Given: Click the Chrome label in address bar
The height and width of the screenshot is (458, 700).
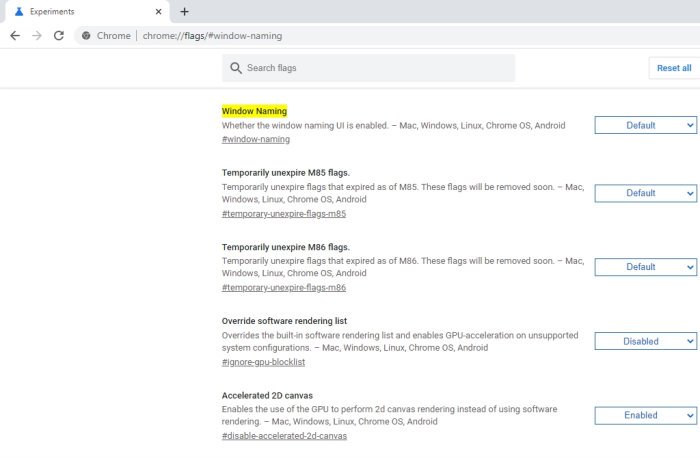Looking at the screenshot, I should point(113,36).
